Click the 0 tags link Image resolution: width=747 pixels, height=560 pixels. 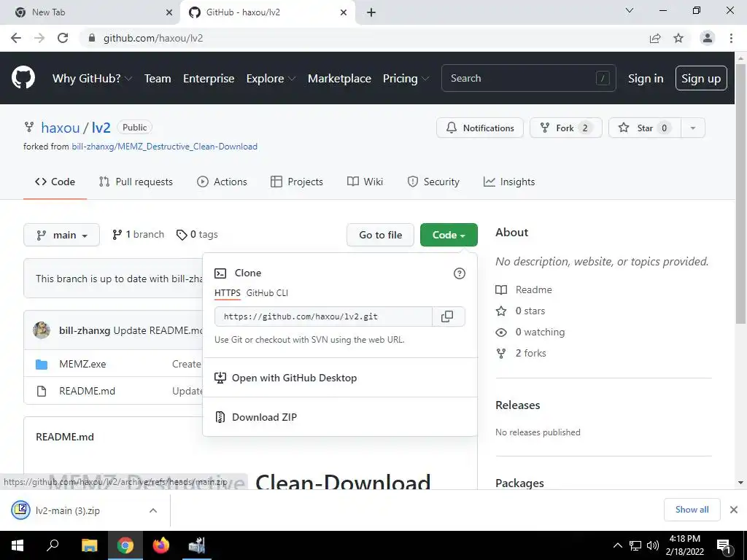tap(197, 234)
